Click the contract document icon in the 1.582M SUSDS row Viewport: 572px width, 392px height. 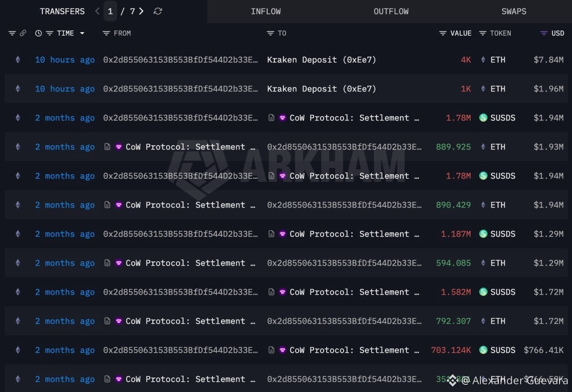(x=271, y=292)
